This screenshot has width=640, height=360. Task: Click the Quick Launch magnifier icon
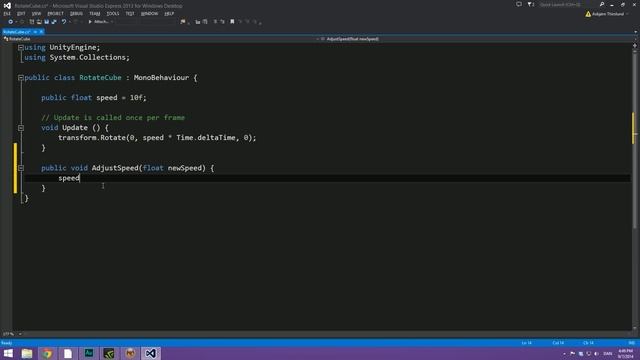click(602, 4)
